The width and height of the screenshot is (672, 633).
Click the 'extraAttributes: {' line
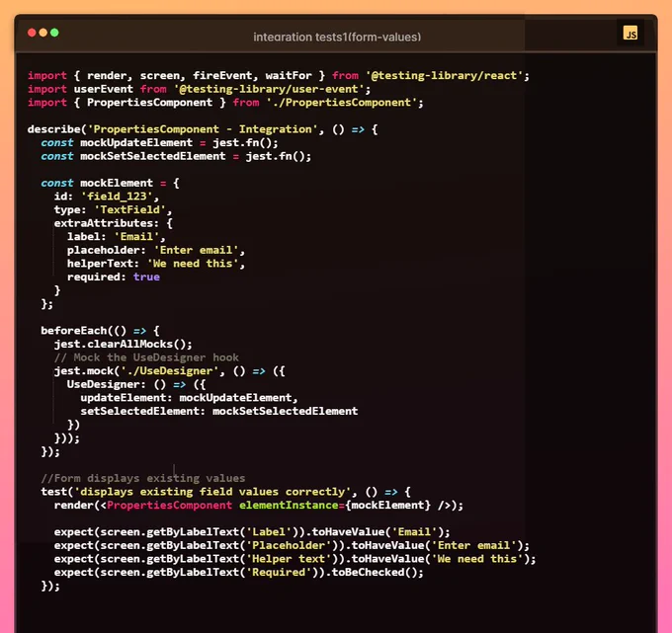click(x=113, y=223)
